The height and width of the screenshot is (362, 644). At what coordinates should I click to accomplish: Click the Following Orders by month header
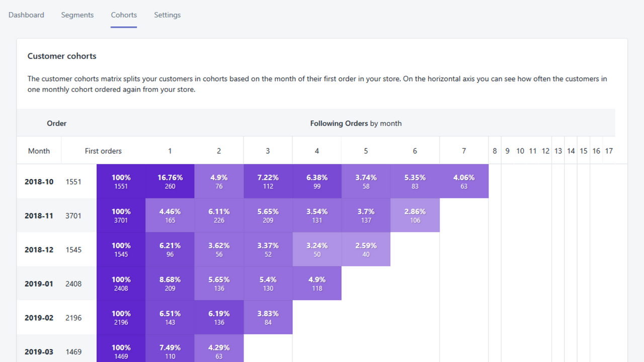(355, 123)
